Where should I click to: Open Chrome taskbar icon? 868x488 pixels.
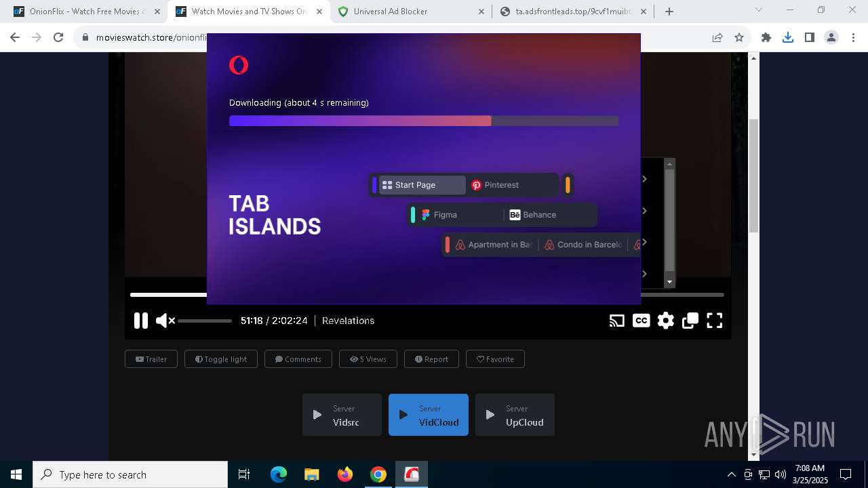[378, 474]
